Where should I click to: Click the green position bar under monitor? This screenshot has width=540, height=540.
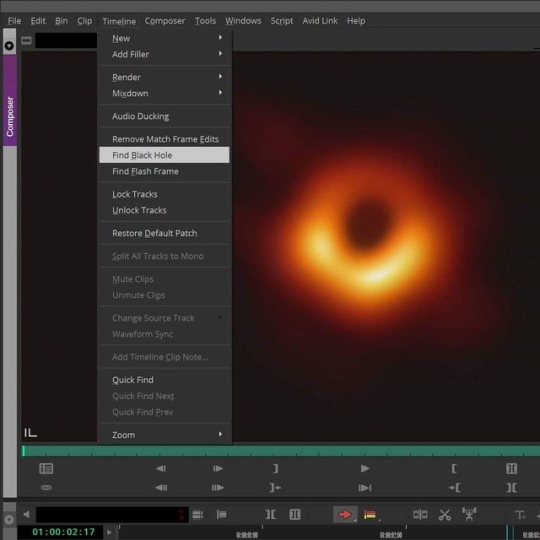(x=281, y=451)
